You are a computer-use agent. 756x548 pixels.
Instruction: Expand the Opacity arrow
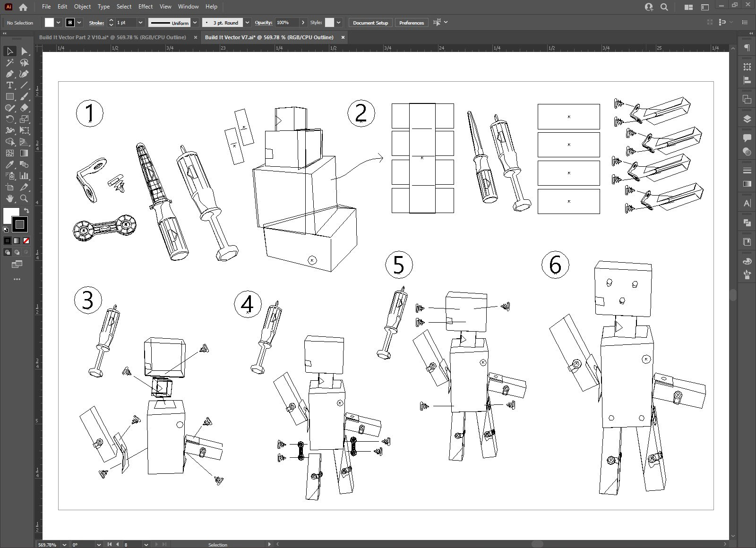pyautogui.click(x=303, y=23)
